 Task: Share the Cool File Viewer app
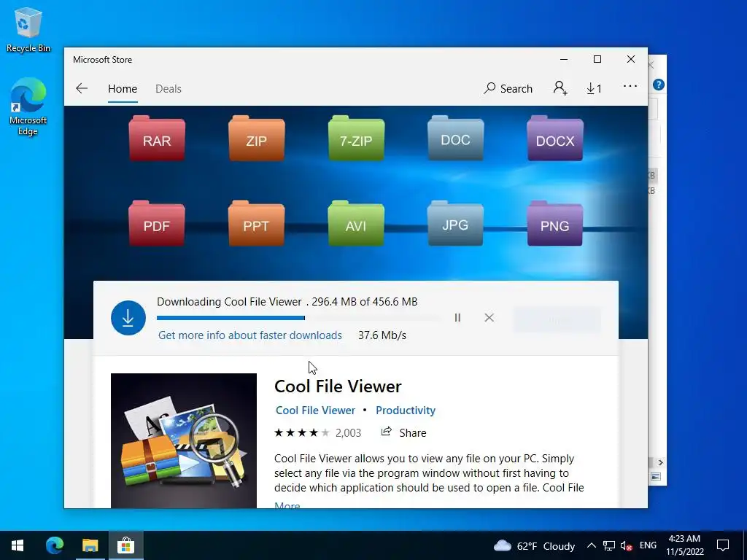tap(403, 432)
